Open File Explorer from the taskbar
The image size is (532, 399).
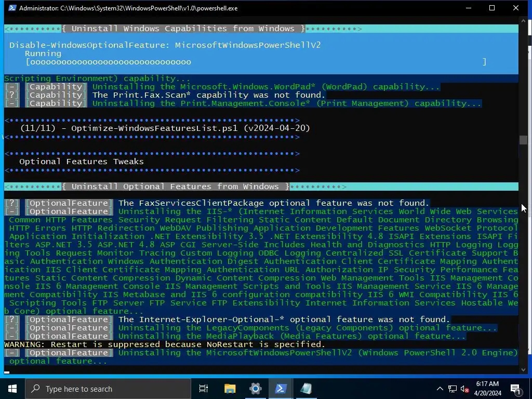click(230, 389)
